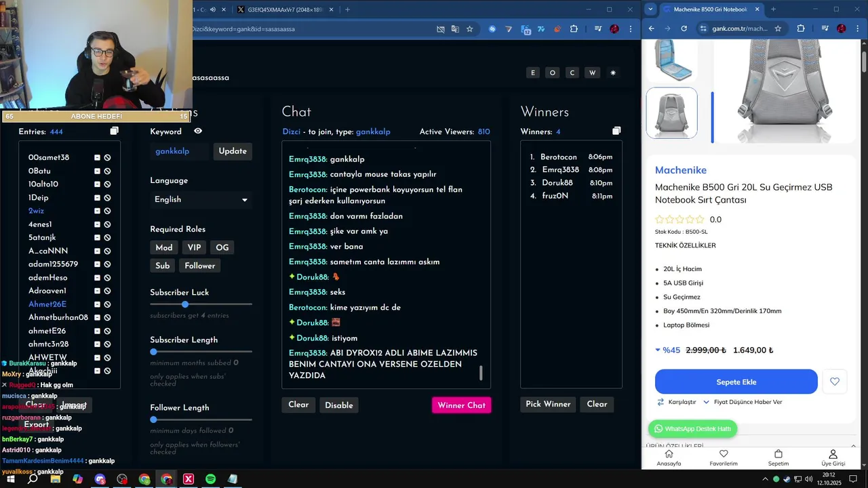
Task: Adjust the Follower Length slider handle
Action: pyautogui.click(x=153, y=420)
